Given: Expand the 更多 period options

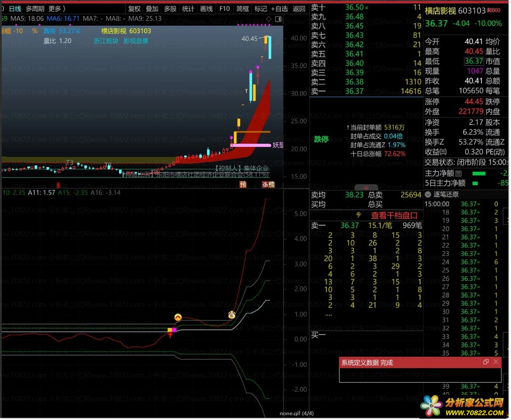Looking at the screenshot, I should click(57, 9).
